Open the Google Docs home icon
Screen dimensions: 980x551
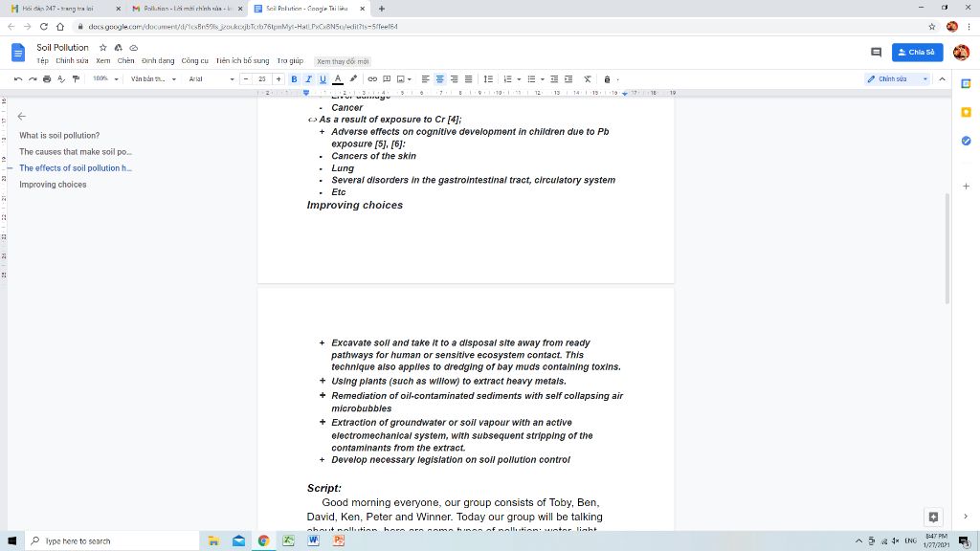click(x=18, y=53)
